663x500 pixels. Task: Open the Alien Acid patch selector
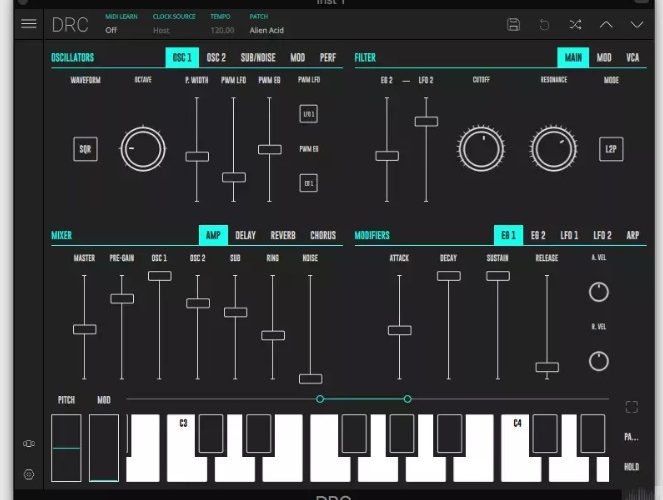coord(266,30)
